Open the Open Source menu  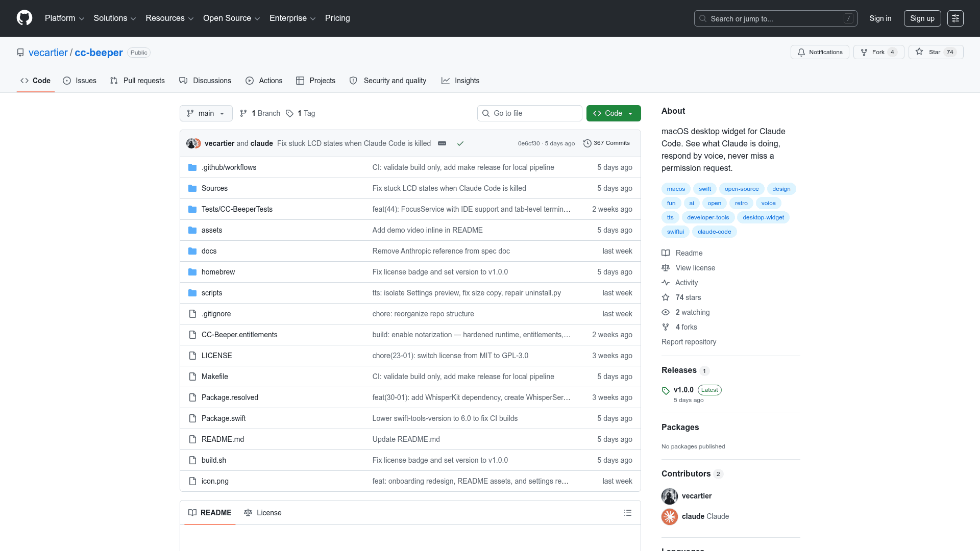coord(231,18)
